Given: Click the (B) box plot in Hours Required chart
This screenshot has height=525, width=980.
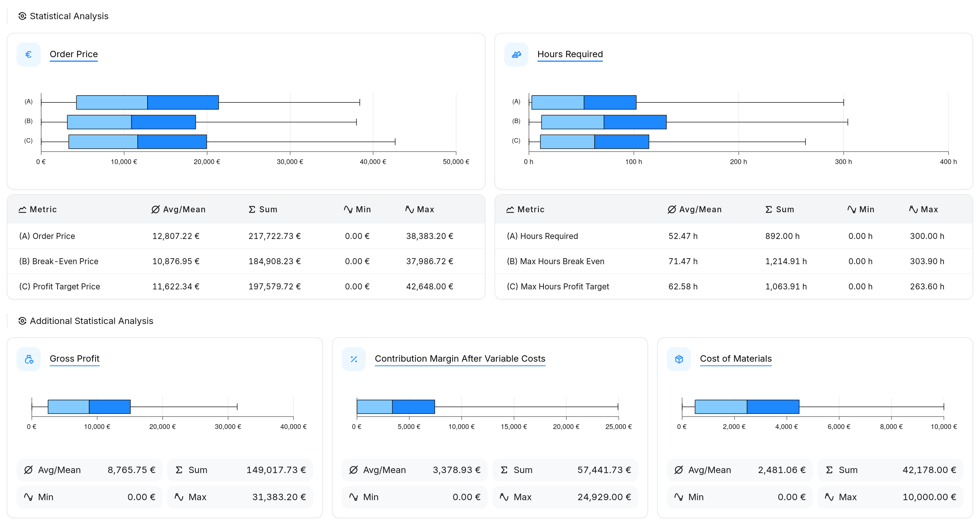Looking at the screenshot, I should (604, 122).
